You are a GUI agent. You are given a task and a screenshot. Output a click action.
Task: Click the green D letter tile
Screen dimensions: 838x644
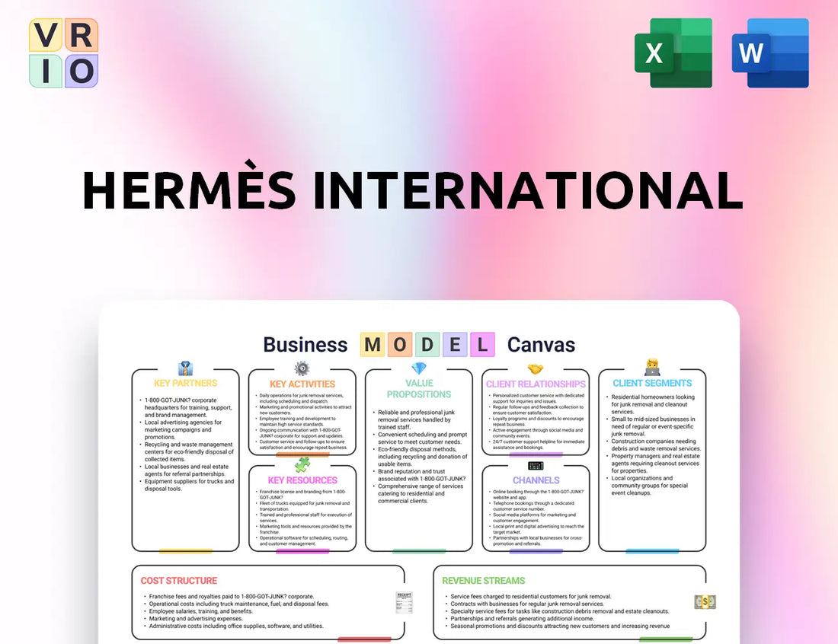[x=427, y=345]
